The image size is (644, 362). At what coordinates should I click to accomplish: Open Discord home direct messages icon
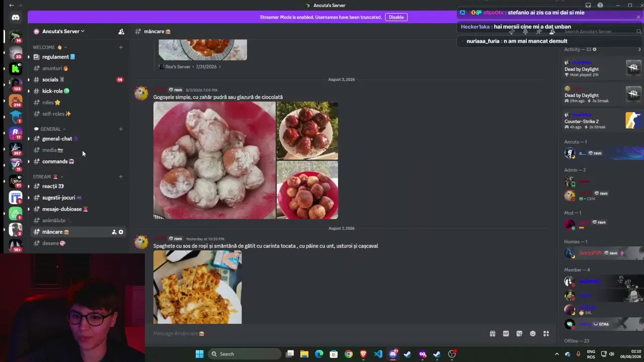point(16,18)
